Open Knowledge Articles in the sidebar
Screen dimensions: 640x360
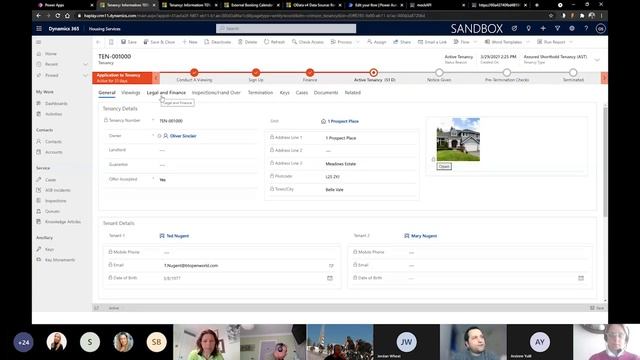[62, 222]
